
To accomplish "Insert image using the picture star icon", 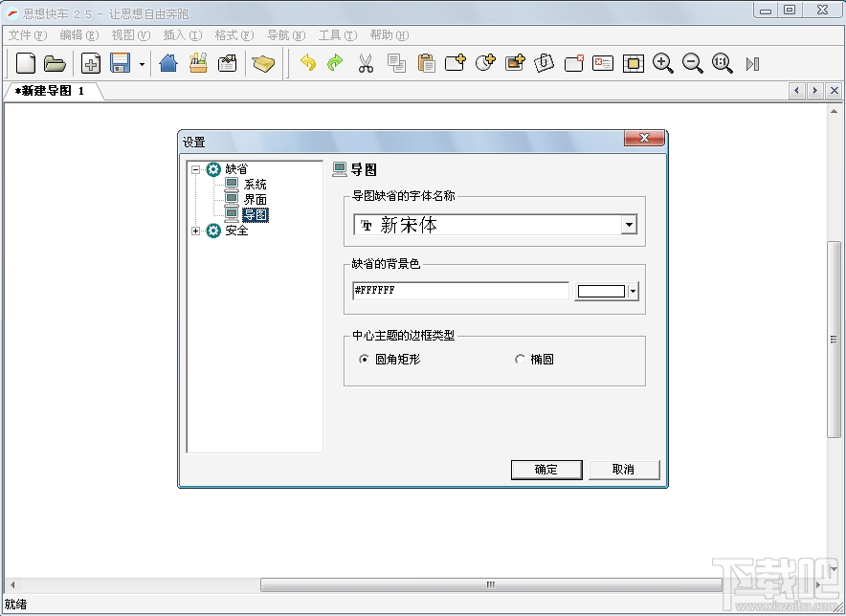I will [x=515, y=63].
